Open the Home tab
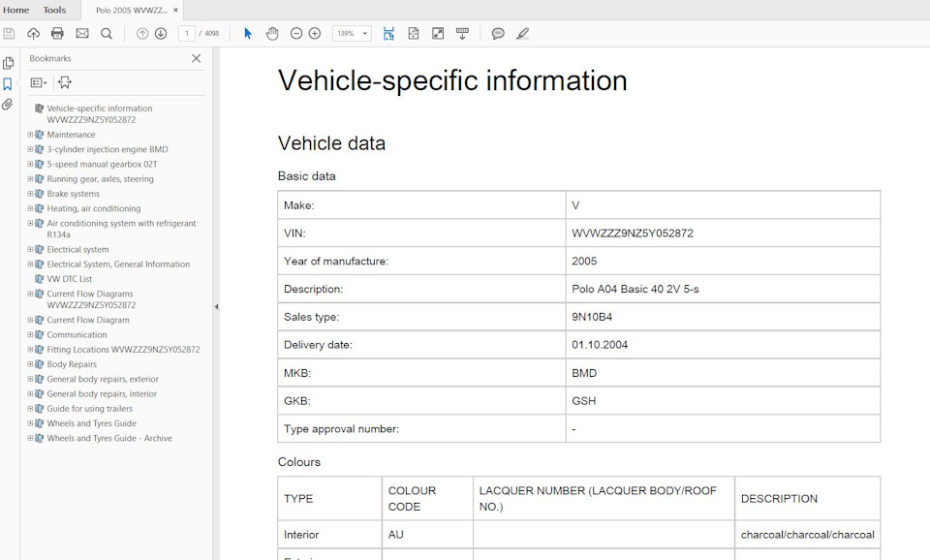 point(16,10)
